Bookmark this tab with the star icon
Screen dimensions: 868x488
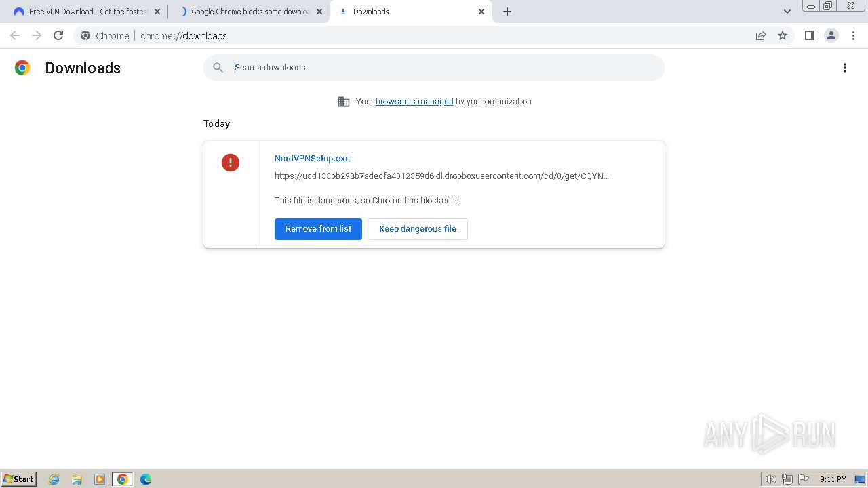click(x=783, y=35)
